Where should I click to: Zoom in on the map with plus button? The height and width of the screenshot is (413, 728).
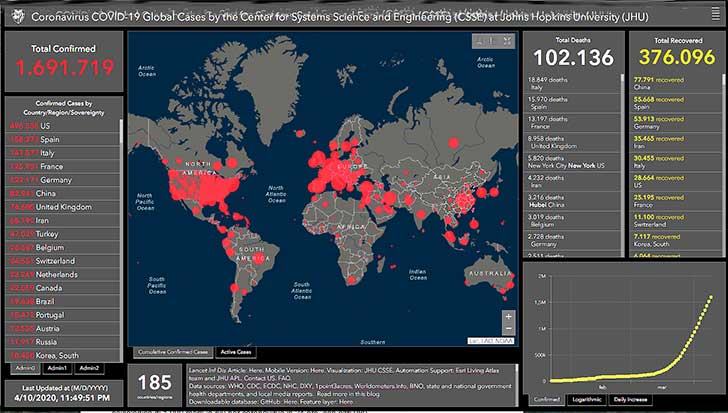[x=508, y=316]
